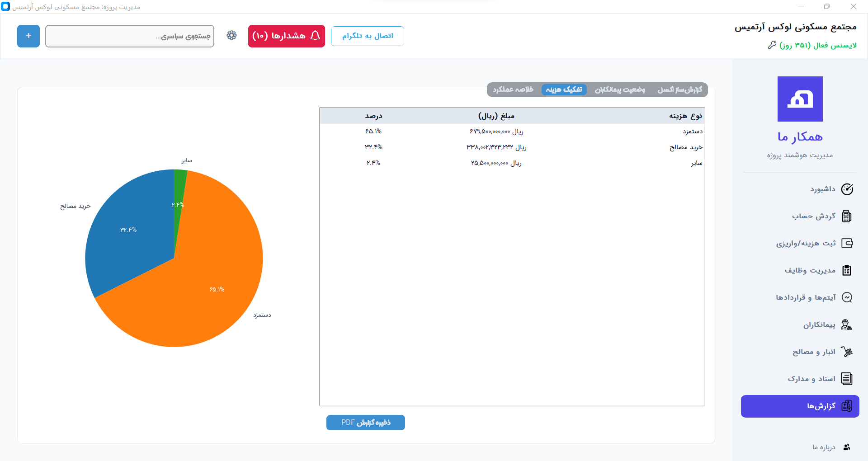Open the وضعیت پیمانکاران tab
Screen dimensions: 868x461
619,89
